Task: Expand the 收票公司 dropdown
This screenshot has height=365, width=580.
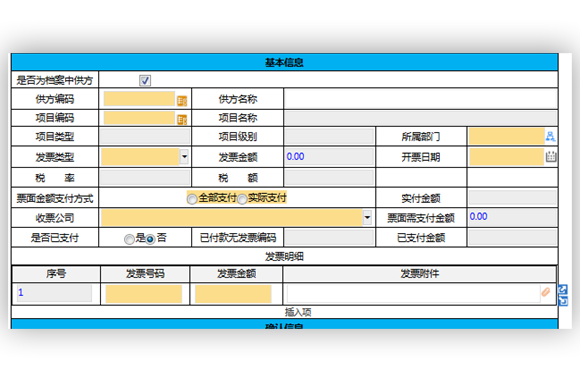Action: pyautogui.click(x=367, y=217)
